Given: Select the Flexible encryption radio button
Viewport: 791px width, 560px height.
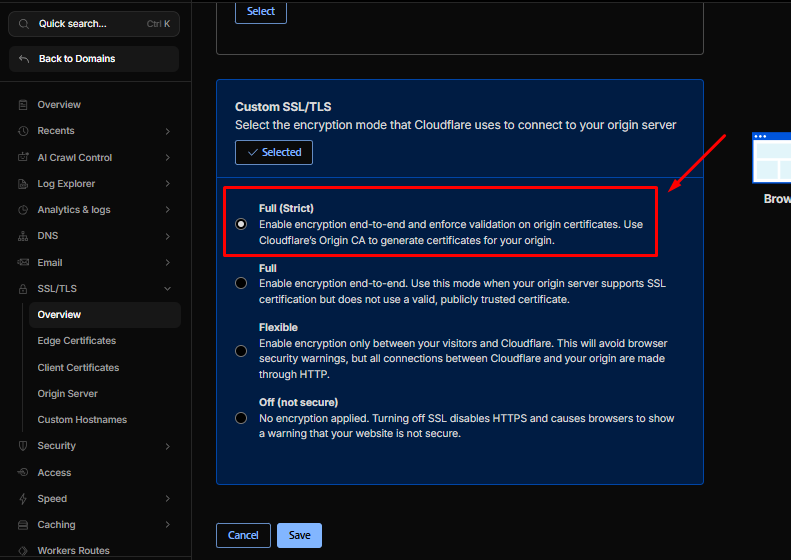Looking at the screenshot, I should (x=241, y=351).
